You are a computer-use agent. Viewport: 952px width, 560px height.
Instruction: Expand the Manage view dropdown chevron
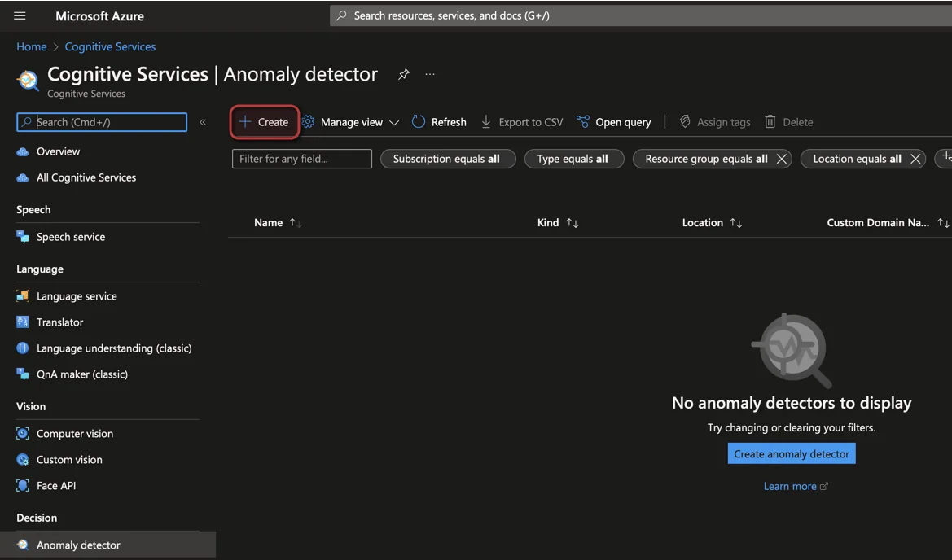394,123
